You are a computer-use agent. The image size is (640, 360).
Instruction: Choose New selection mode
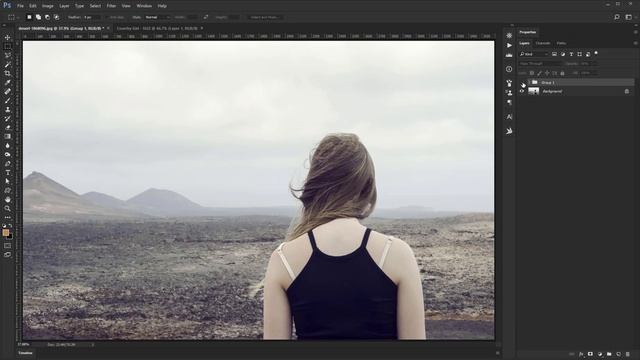click(x=29, y=17)
